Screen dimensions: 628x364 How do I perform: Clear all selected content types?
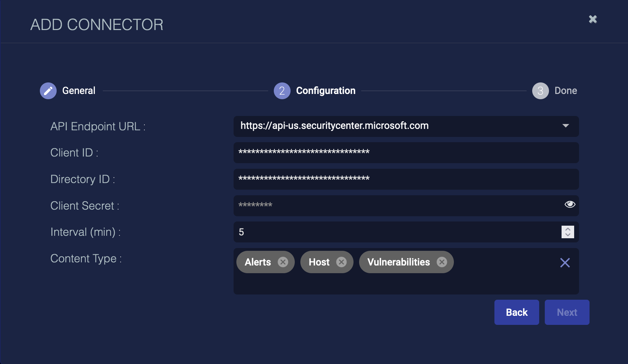click(x=565, y=263)
